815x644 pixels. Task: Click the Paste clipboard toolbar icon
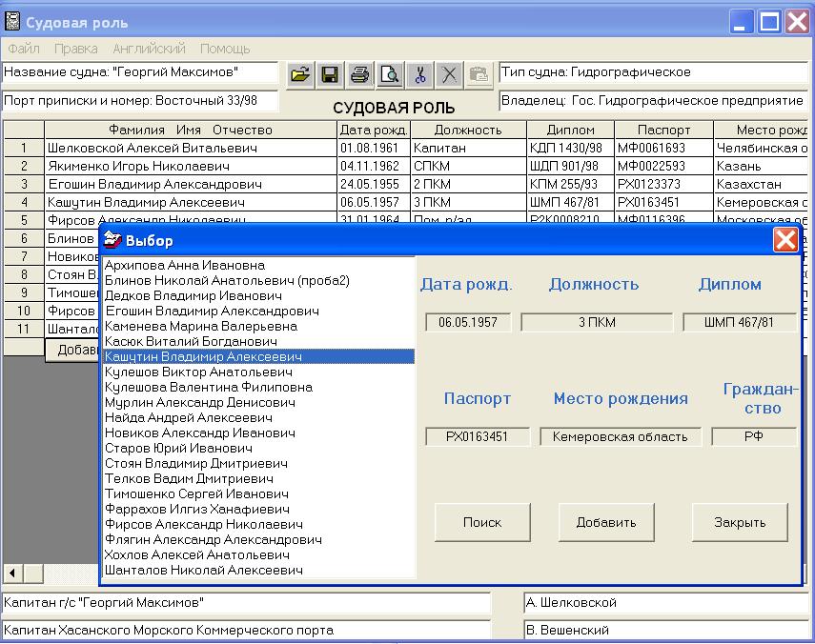point(479,75)
